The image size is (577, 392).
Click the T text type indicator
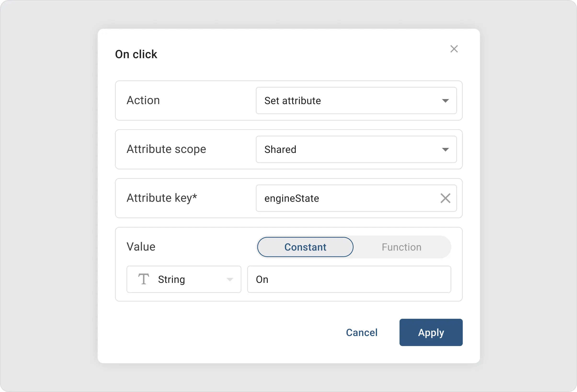click(x=143, y=279)
